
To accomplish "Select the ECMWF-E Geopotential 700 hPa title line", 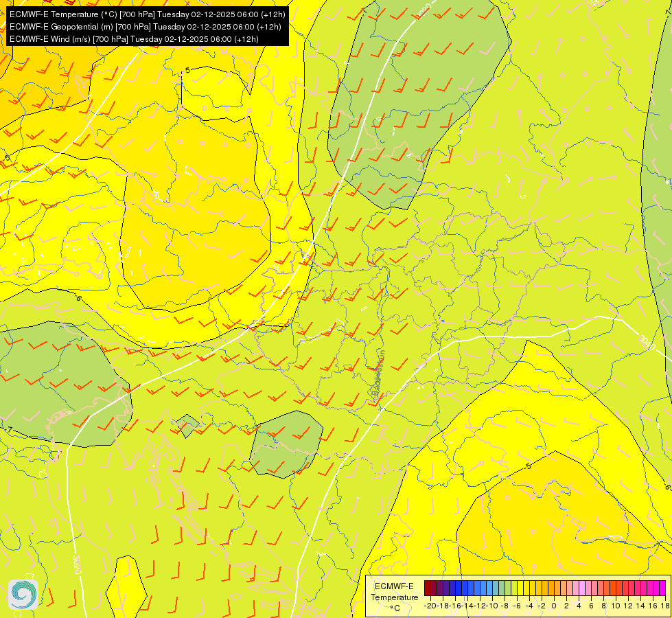I will click(144, 27).
